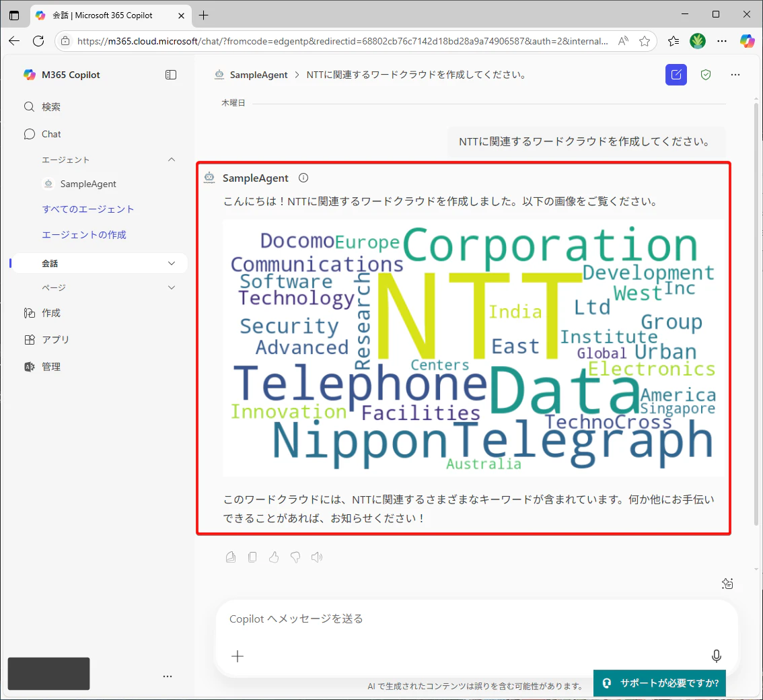Open a new browser tab
This screenshot has height=700, width=763.
click(x=204, y=15)
